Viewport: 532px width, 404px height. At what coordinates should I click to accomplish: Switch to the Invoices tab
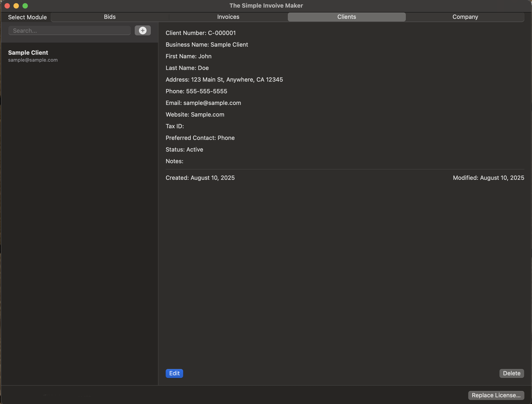coord(228,17)
